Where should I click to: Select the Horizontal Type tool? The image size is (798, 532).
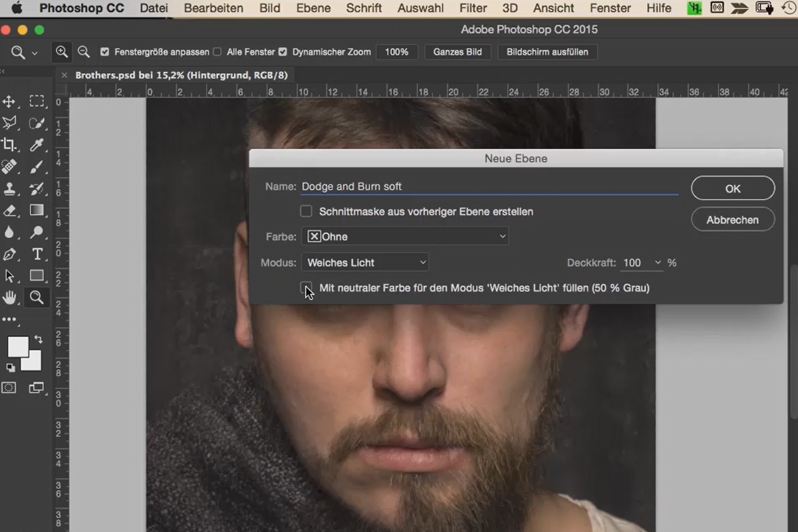coord(38,255)
